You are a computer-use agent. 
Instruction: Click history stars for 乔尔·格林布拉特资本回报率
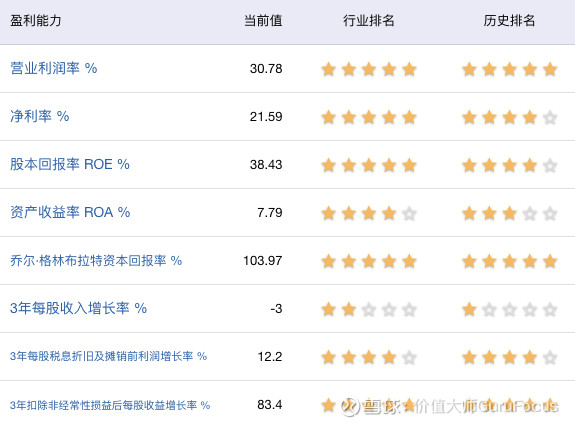tap(510, 262)
